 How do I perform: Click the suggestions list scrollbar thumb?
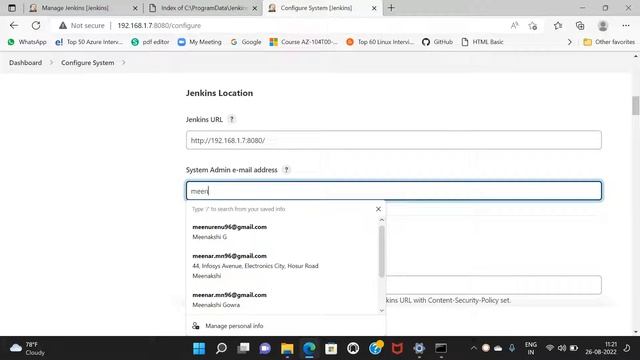pos(381,251)
